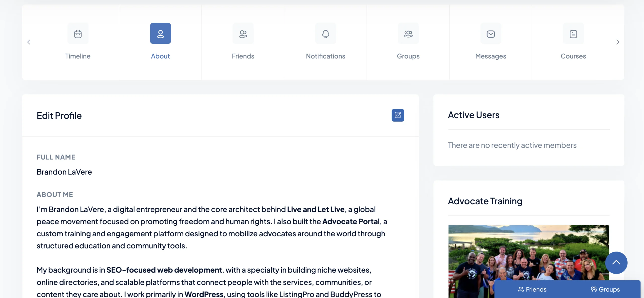The height and width of the screenshot is (298, 644).
Task: Open the Friends people icon
Action: pyautogui.click(x=243, y=34)
